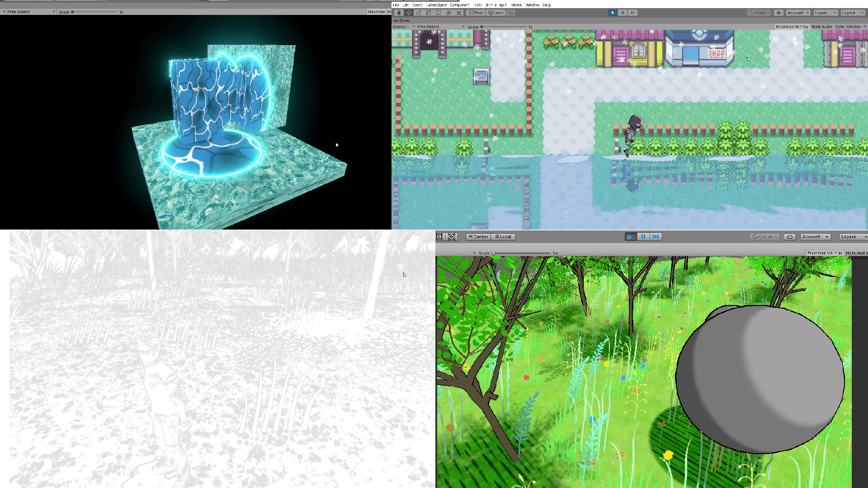The image size is (868, 488).
Task: Click the SHOP building sign in the 2D game
Action: pos(717,53)
